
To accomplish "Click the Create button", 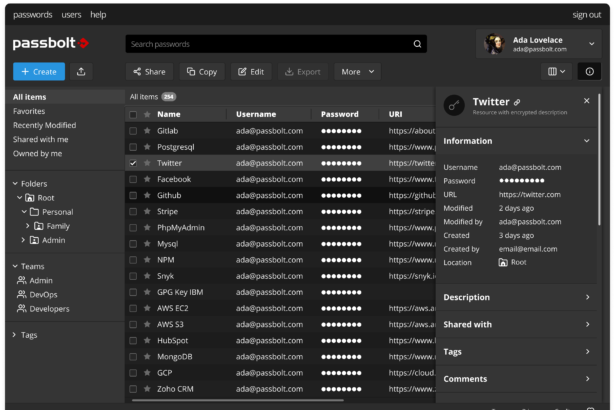I will click(x=39, y=71).
